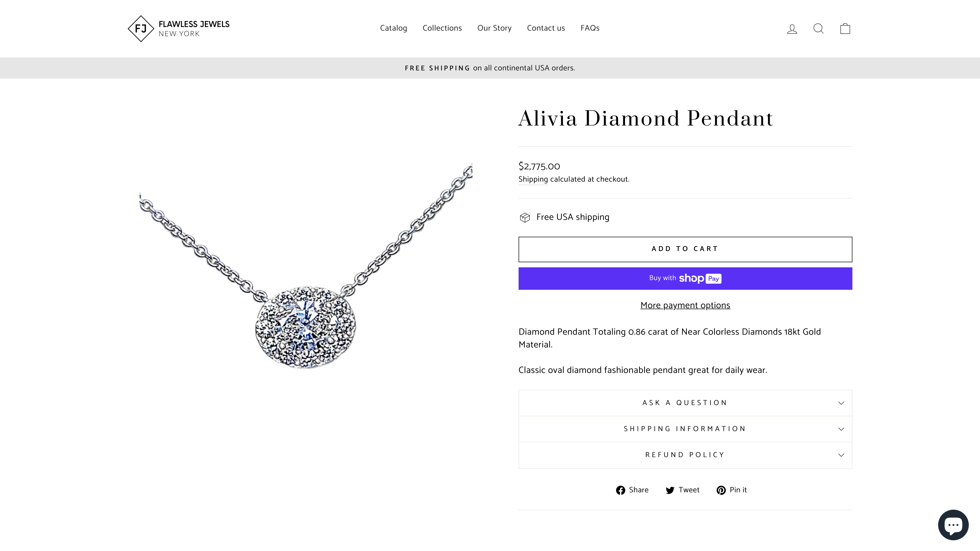Screen dimensions: 980x551
Task: Tweet the pendant using the Twitter icon
Action: 670,490
